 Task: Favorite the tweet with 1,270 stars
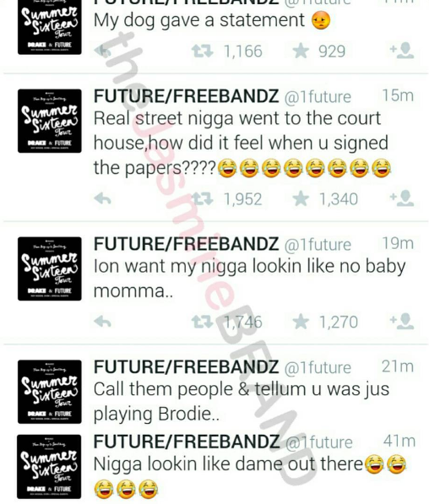[301, 322]
